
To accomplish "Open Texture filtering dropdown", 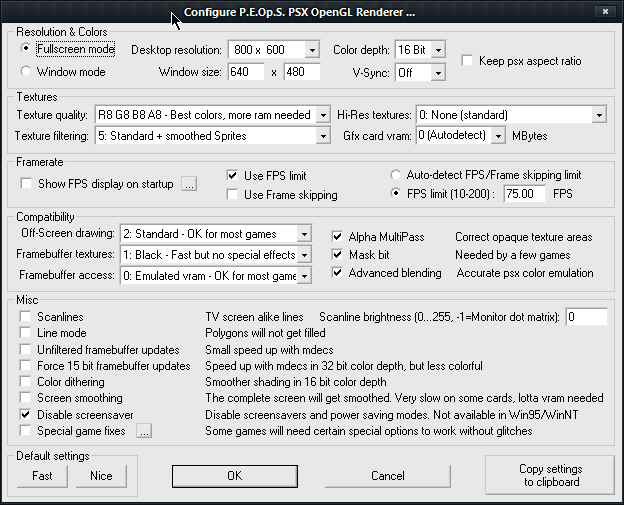I will pos(213,136).
